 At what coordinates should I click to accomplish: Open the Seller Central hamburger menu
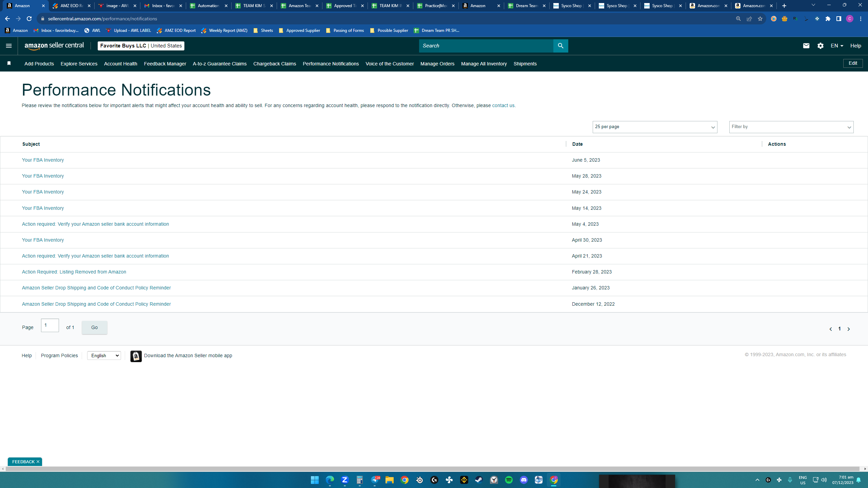pyautogui.click(x=9, y=46)
